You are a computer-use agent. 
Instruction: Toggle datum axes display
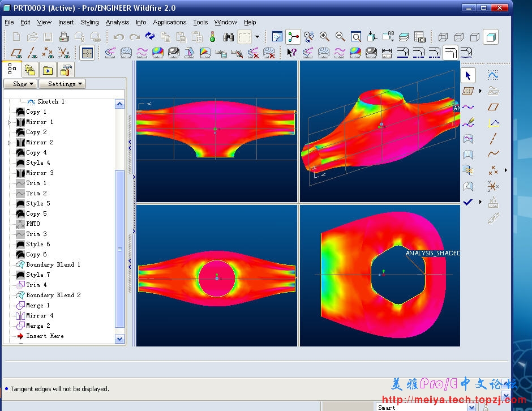click(32, 53)
